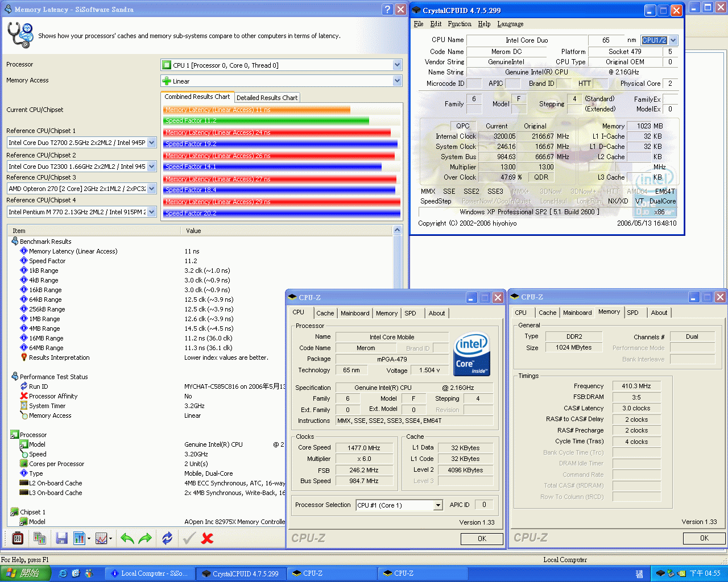
Task: Click the green Speed Factor 11.2 bar
Action: pyautogui.click(x=266, y=120)
